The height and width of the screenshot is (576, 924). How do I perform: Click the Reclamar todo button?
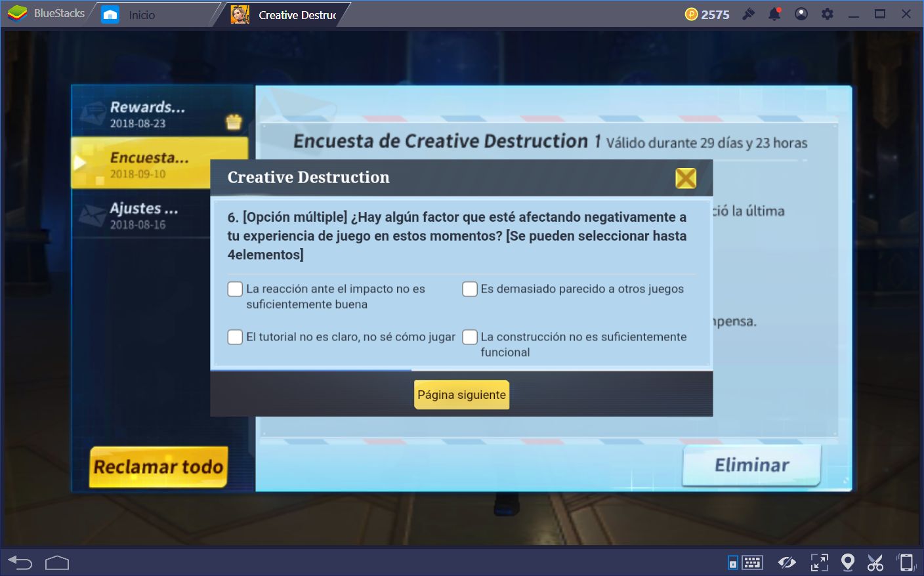click(158, 467)
